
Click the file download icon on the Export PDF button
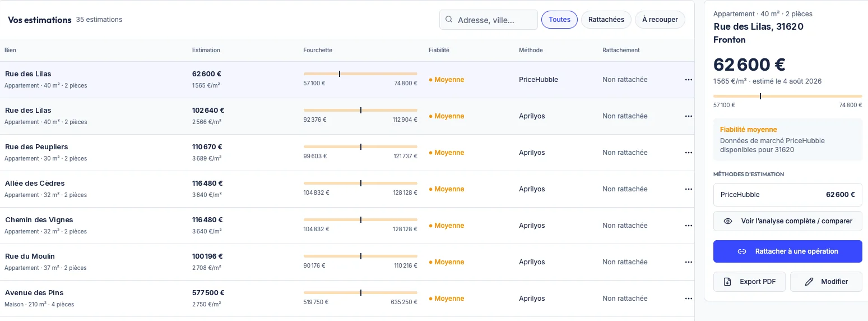(727, 282)
